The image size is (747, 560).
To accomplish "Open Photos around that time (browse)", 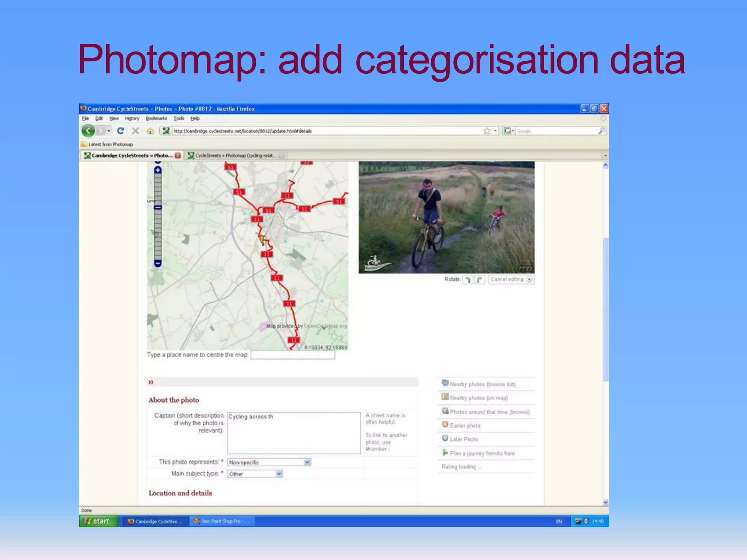I will (x=489, y=412).
